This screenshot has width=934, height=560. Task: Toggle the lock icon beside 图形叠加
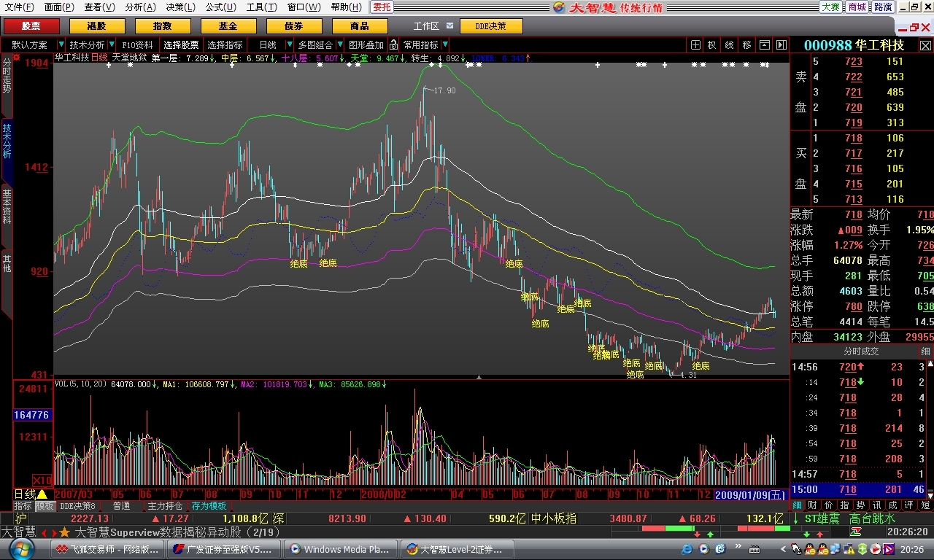point(393,45)
